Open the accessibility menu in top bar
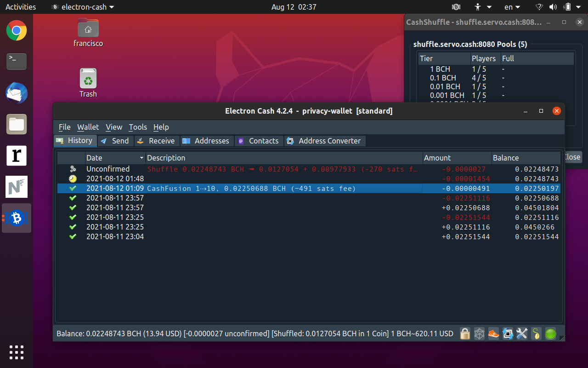The width and height of the screenshot is (588, 368). (483, 7)
